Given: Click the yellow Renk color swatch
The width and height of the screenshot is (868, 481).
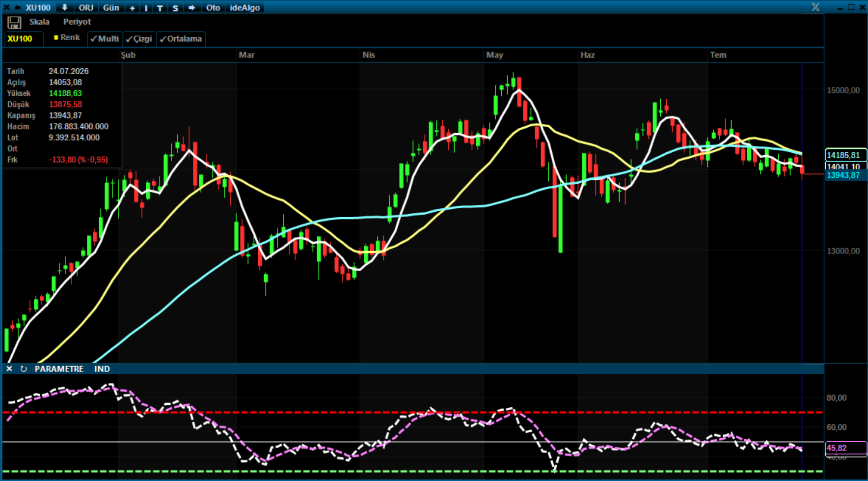Looking at the screenshot, I should (56, 37).
